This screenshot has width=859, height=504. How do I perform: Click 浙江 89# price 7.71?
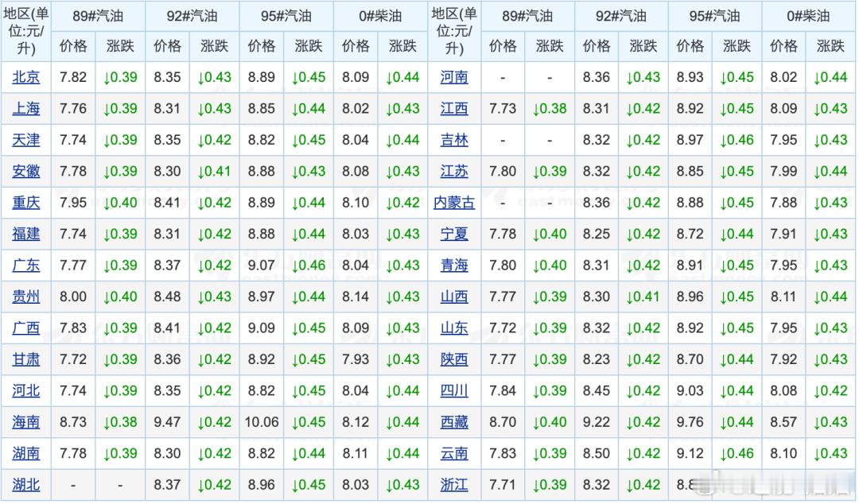pos(503,485)
